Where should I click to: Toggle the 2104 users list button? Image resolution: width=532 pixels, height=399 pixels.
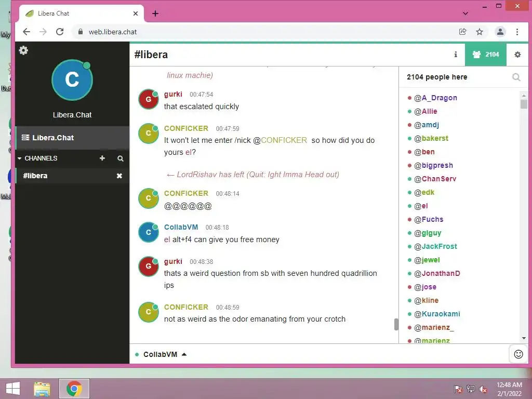pos(486,54)
